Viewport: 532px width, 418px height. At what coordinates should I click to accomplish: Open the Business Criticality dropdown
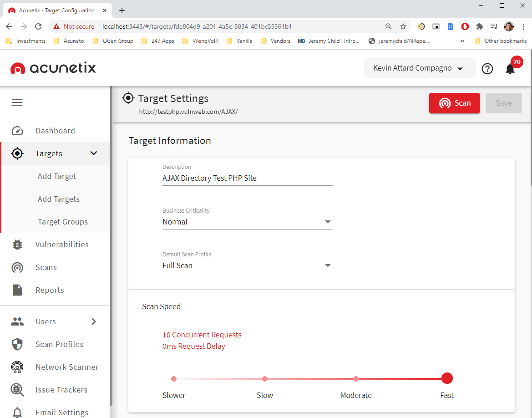[248, 222]
